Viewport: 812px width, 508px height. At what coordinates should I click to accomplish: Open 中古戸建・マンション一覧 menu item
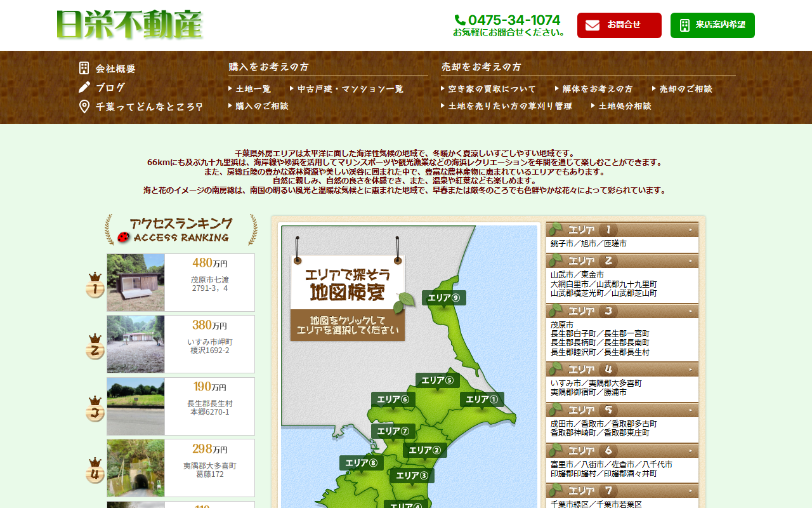pyautogui.click(x=347, y=89)
